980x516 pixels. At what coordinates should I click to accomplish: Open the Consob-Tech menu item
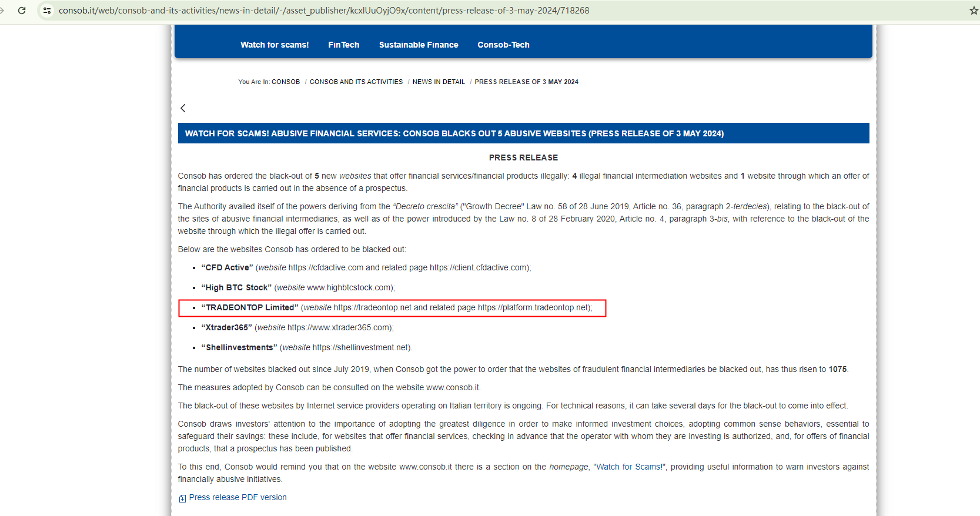[x=503, y=45]
